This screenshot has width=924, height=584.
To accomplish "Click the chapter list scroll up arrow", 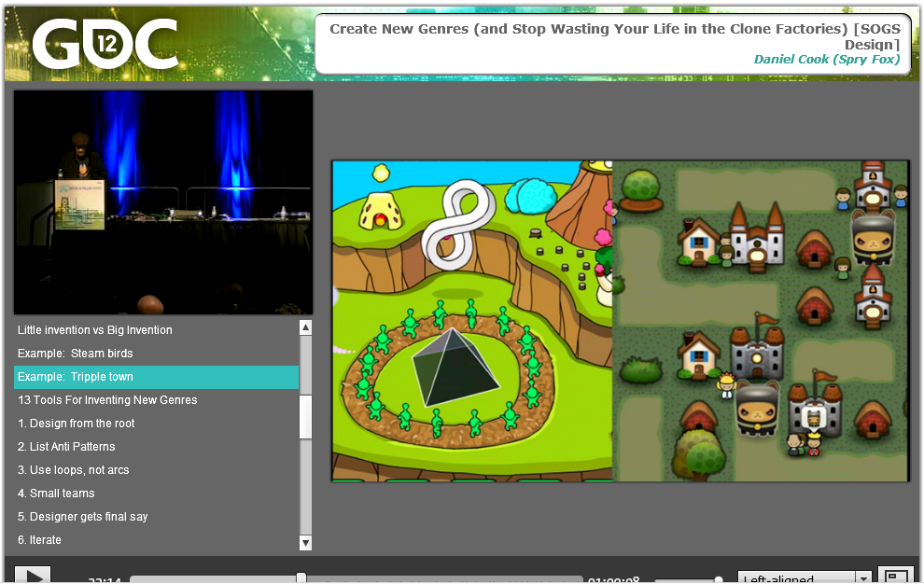I will tap(305, 327).
